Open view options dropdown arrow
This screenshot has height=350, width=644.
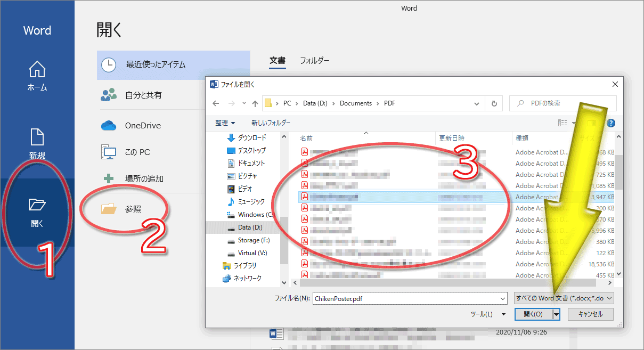tap(574, 123)
